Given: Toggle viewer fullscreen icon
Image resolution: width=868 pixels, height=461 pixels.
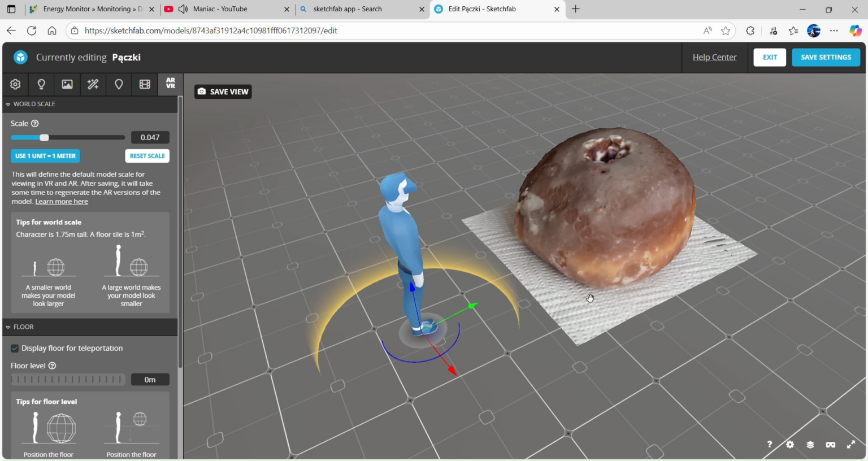Looking at the screenshot, I should [851, 445].
